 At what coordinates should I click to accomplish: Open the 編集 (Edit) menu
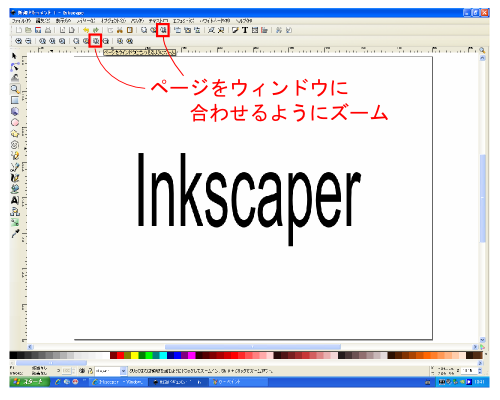point(43,21)
